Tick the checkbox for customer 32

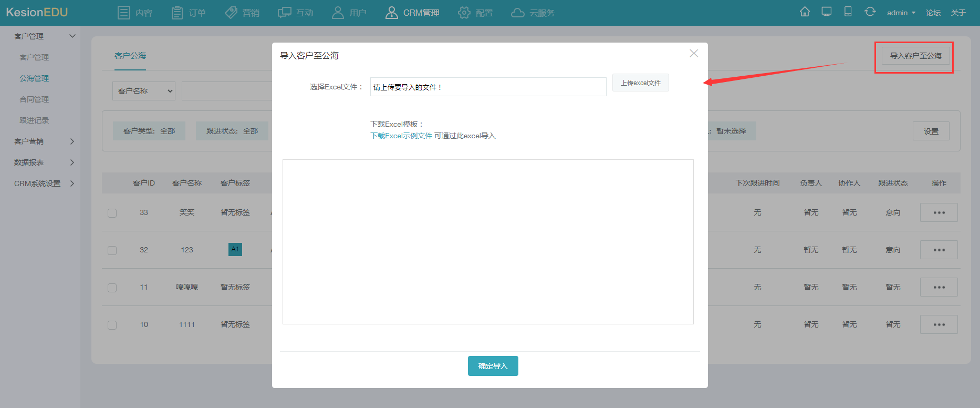pyautogui.click(x=112, y=250)
